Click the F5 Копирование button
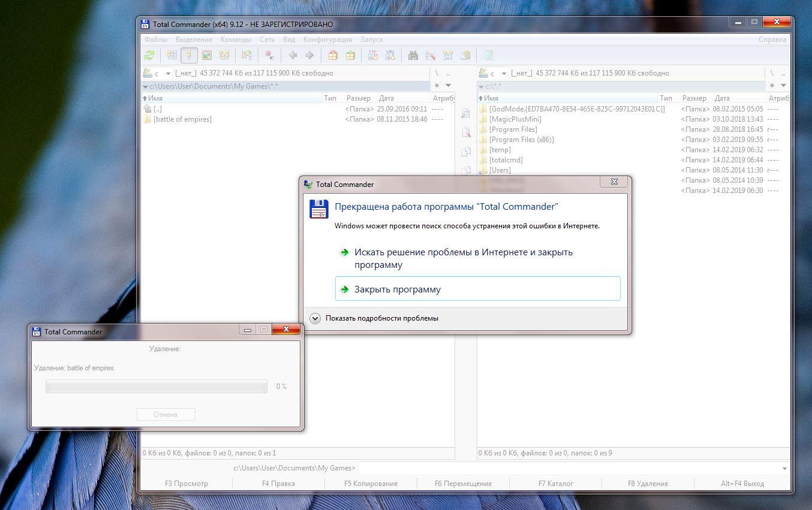This screenshot has height=510, width=812. point(371,484)
